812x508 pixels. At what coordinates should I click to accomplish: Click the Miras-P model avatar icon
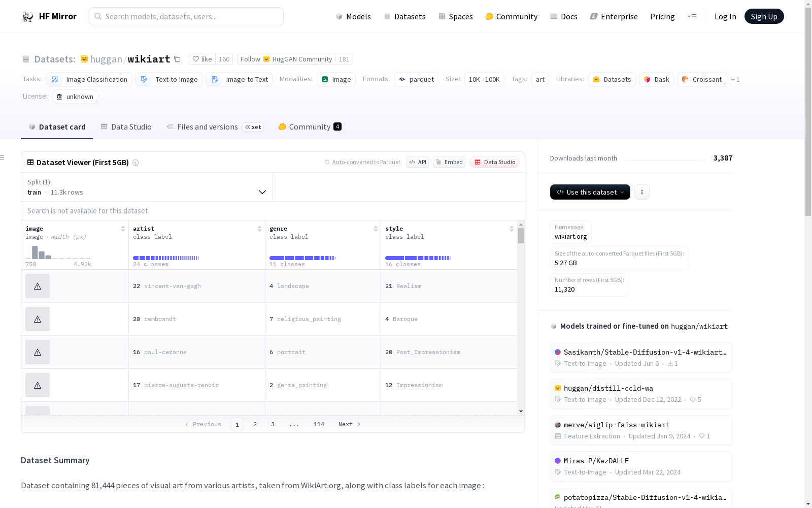(x=558, y=461)
